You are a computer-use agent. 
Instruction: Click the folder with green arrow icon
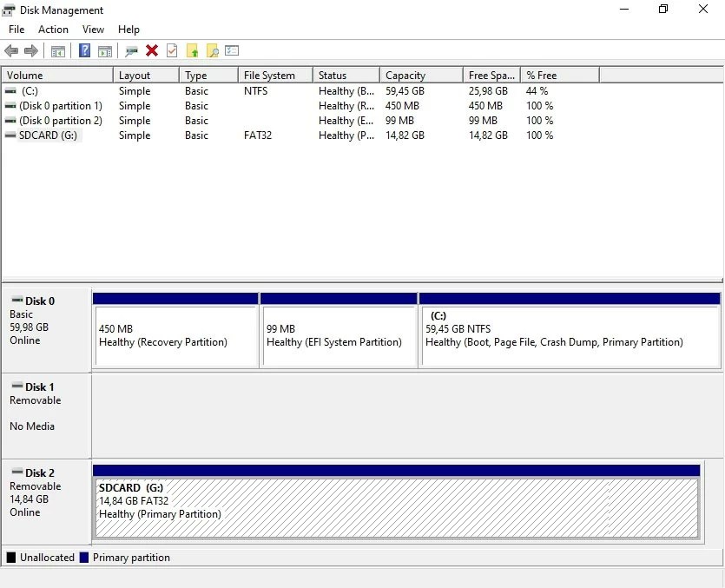pyautogui.click(x=193, y=50)
